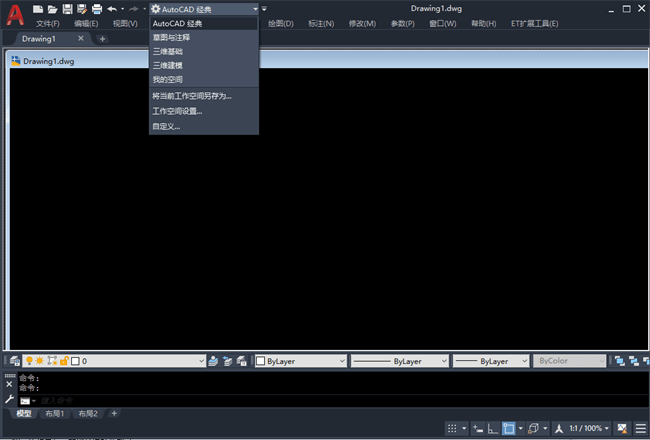Switch to the Drawing1 file tab
This screenshot has width=650, height=440.
(39, 39)
